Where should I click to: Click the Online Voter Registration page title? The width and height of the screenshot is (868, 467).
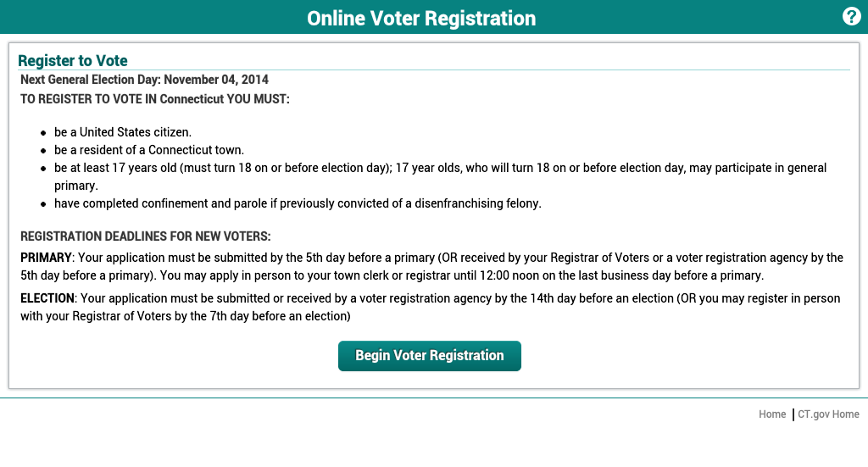421,18
